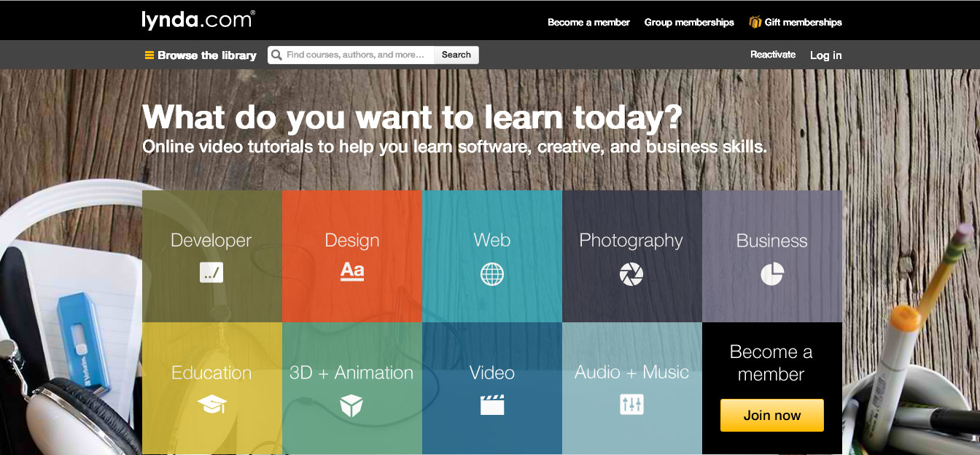Click the Design 'Aa' typography icon
The image size is (980, 455).
click(x=352, y=271)
